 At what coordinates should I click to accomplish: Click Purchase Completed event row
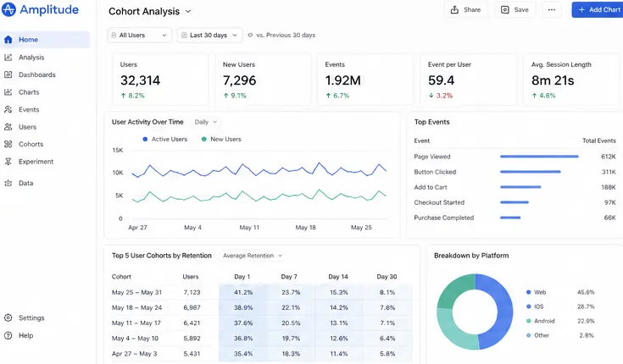click(x=515, y=218)
